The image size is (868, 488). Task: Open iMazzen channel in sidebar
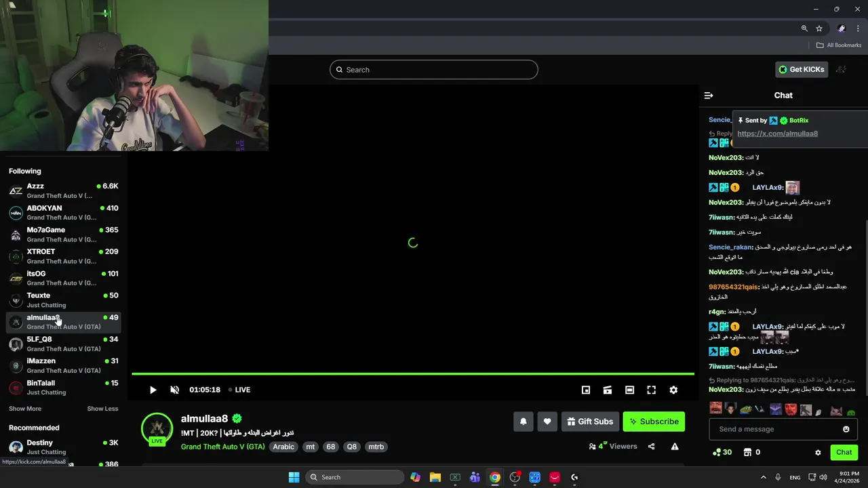point(64,365)
